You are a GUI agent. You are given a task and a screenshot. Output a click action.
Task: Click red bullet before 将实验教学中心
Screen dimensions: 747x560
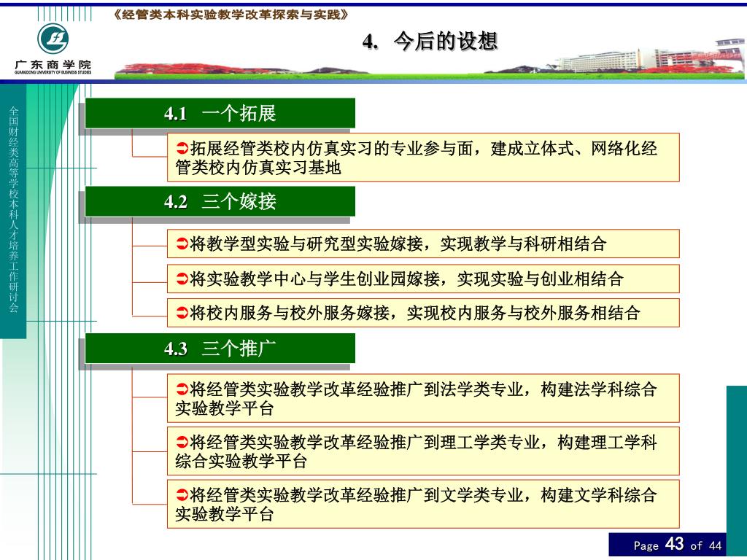pyautogui.click(x=182, y=279)
